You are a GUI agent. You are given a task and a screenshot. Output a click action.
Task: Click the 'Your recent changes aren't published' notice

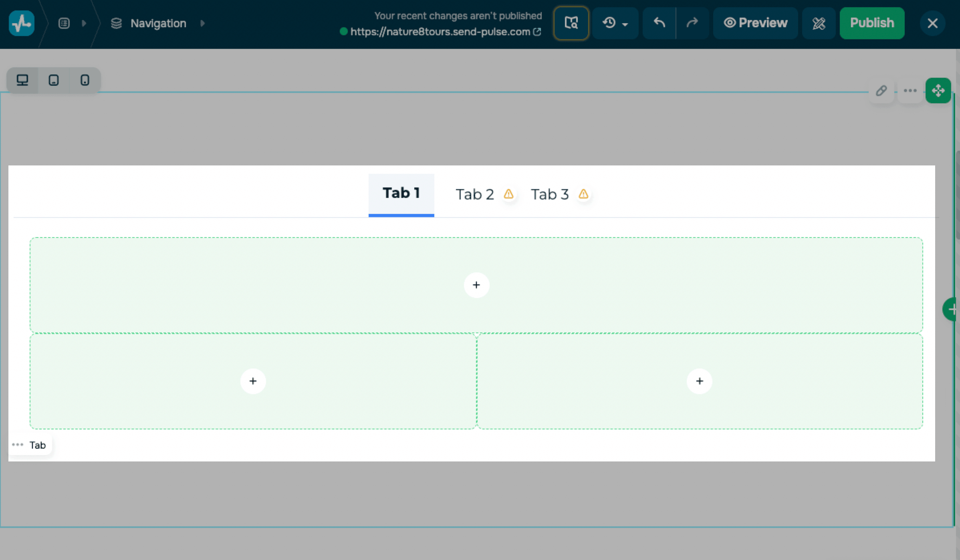[x=458, y=16]
